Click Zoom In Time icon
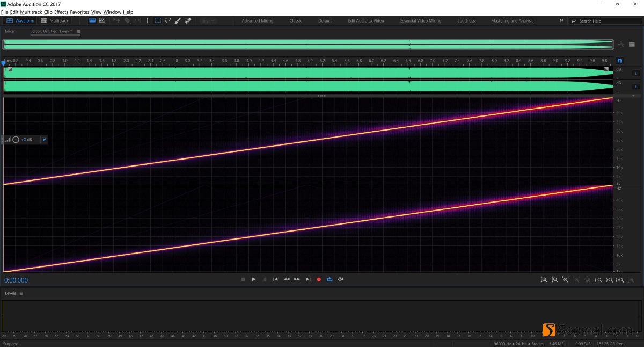Viewport: 644px width, 347px height. pos(565,279)
